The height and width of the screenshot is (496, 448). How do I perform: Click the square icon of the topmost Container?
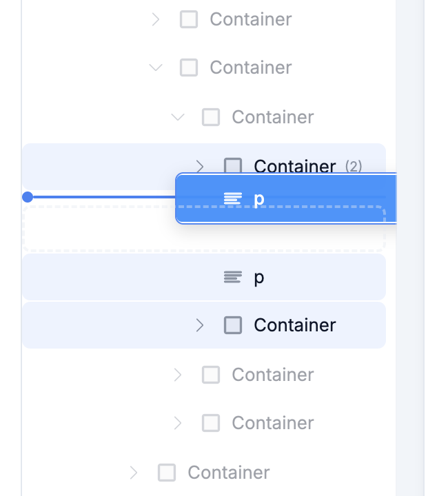coord(188,19)
